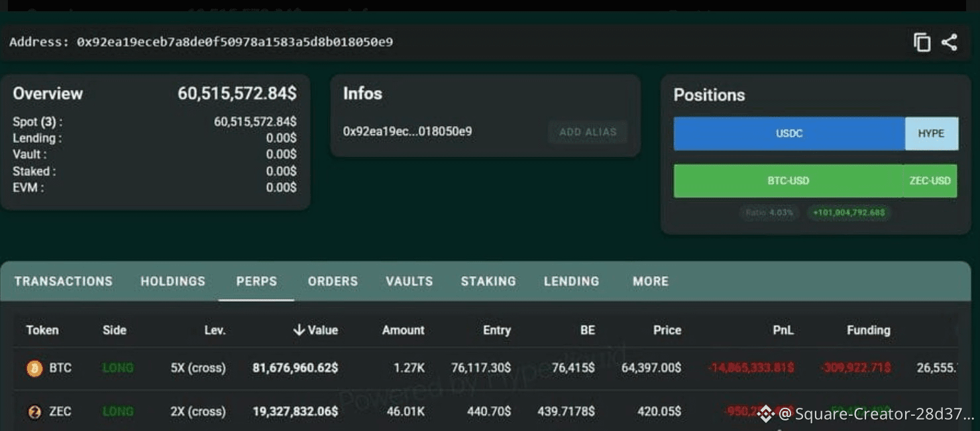
Task: Click the Amount column header
Action: (x=404, y=330)
